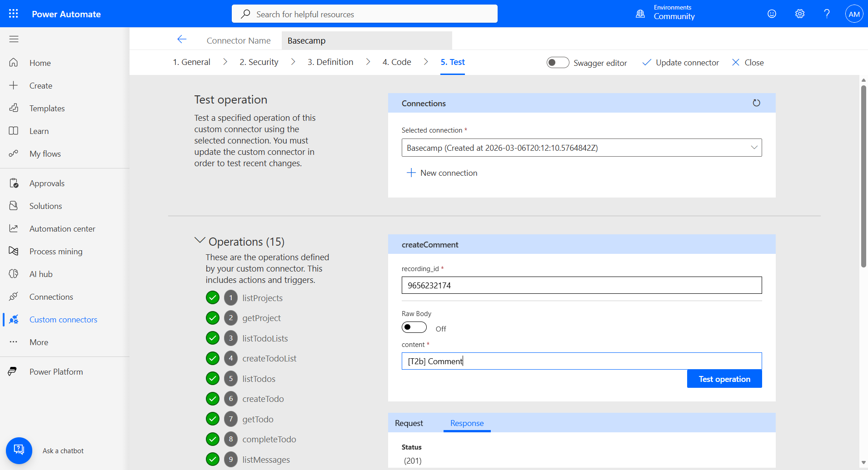Open the app launcher waffle icon
The width and height of the screenshot is (868, 470).
tap(14, 14)
